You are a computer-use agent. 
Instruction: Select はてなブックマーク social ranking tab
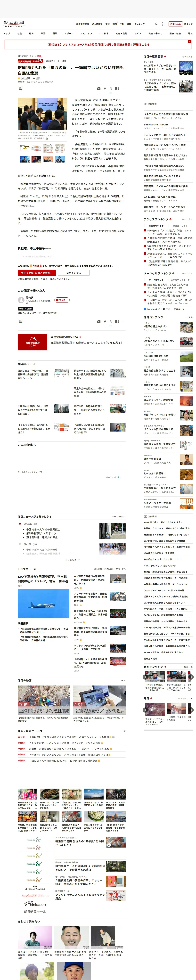[x=180, y=280]
